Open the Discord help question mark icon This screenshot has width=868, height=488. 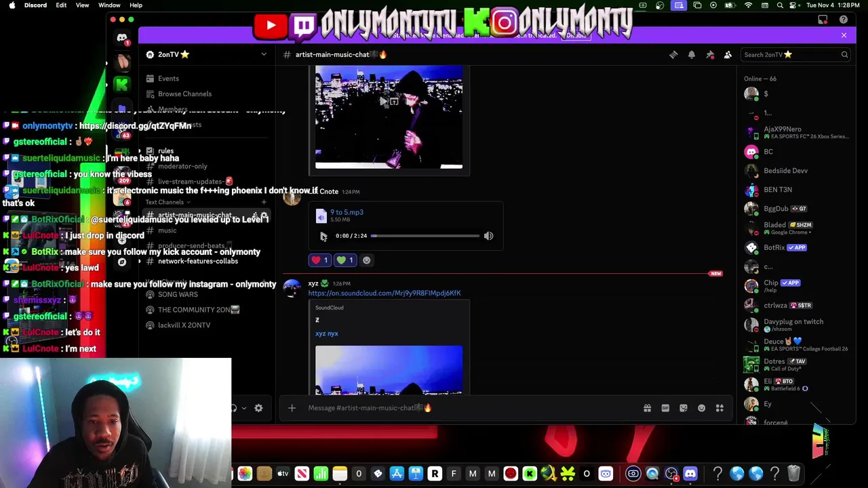844,20
